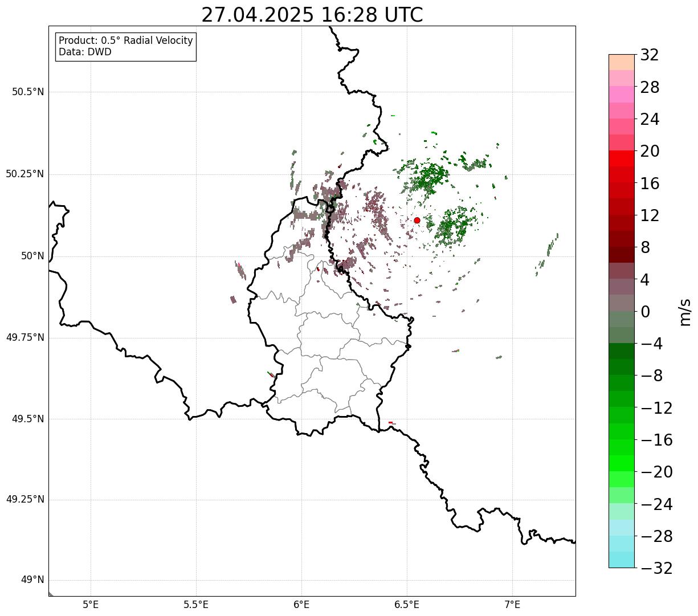Click the colorbar value −16
The height and width of the screenshot is (616, 698).
pos(656,440)
